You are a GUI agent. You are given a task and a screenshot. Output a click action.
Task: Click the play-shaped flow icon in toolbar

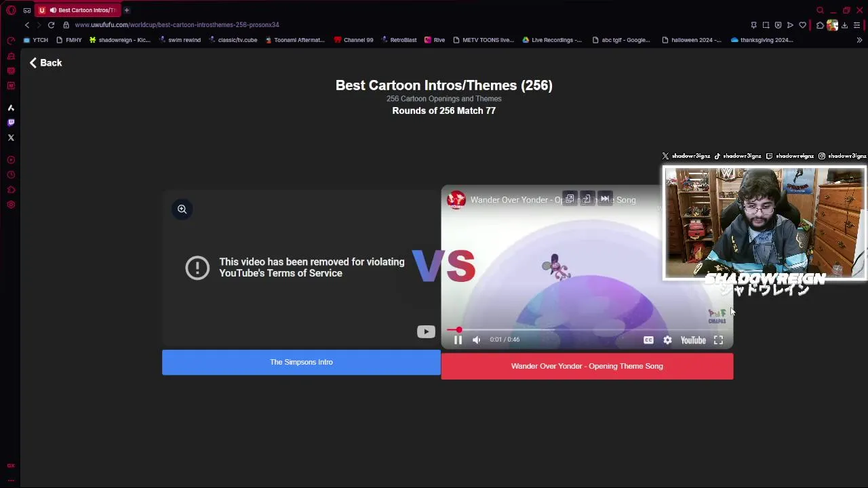point(790,25)
